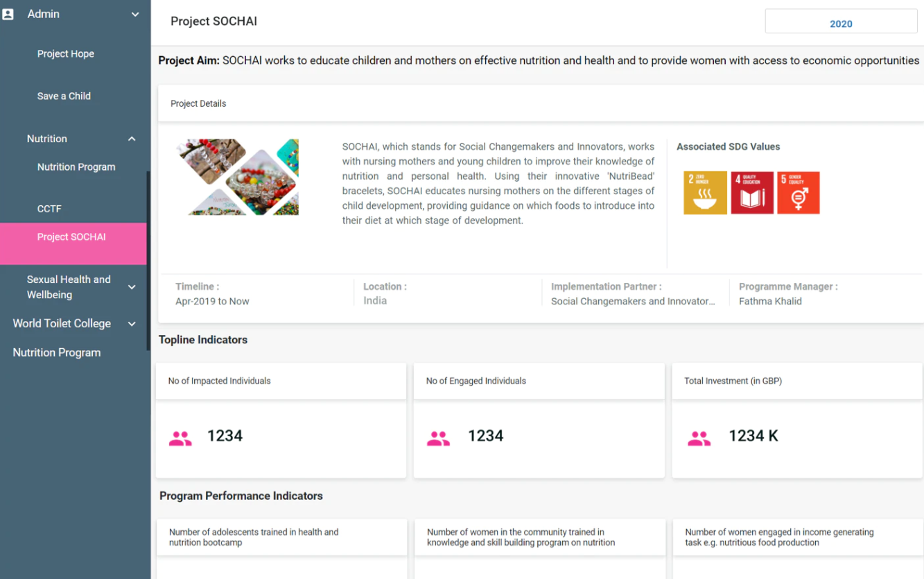Screen dimensions: 924x579
Task: Click people icon in Engaged Individuals card
Action: [x=438, y=438]
